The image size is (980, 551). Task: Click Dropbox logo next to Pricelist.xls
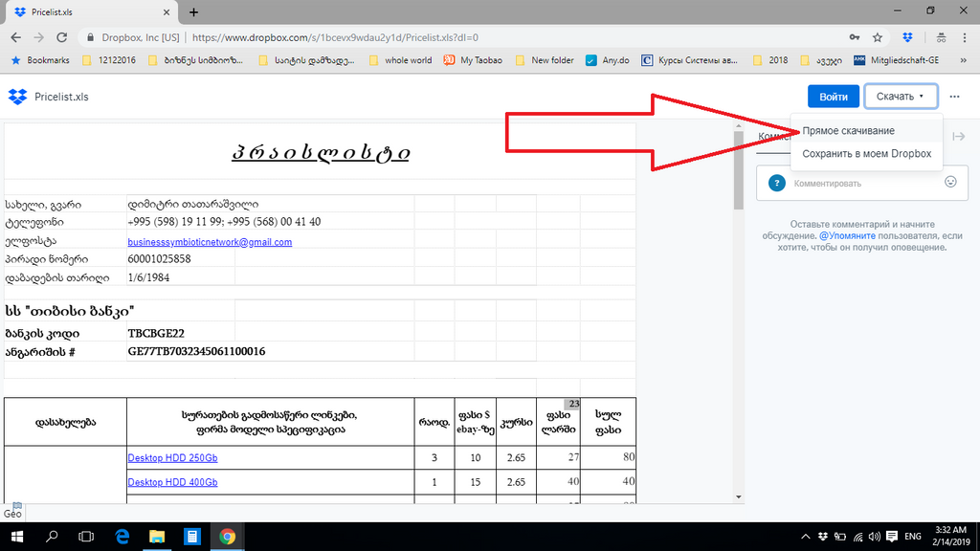[x=17, y=97]
